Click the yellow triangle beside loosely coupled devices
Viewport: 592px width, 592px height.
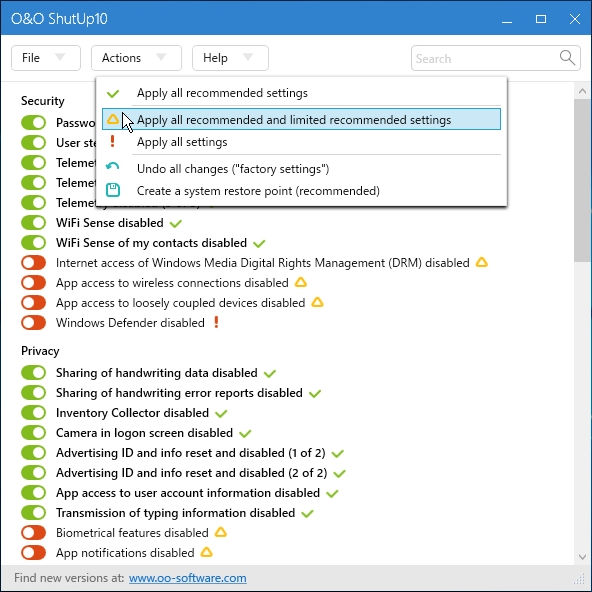317,302
